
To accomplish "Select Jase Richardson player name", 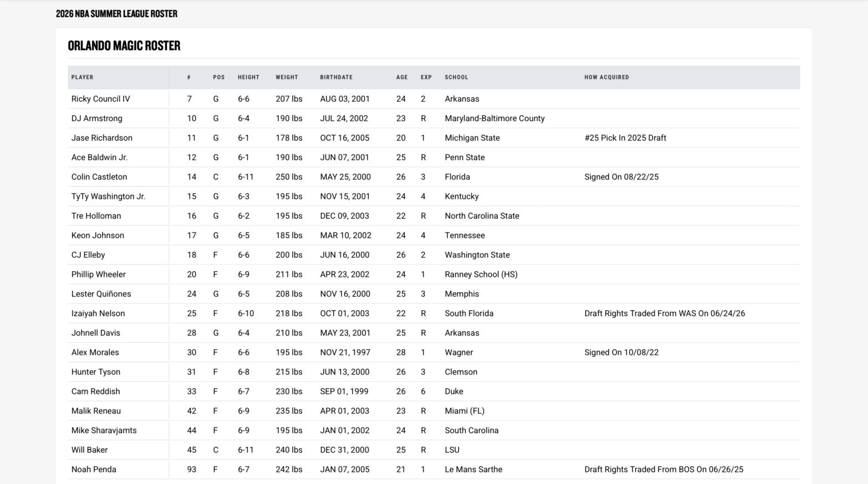I will 102,138.
